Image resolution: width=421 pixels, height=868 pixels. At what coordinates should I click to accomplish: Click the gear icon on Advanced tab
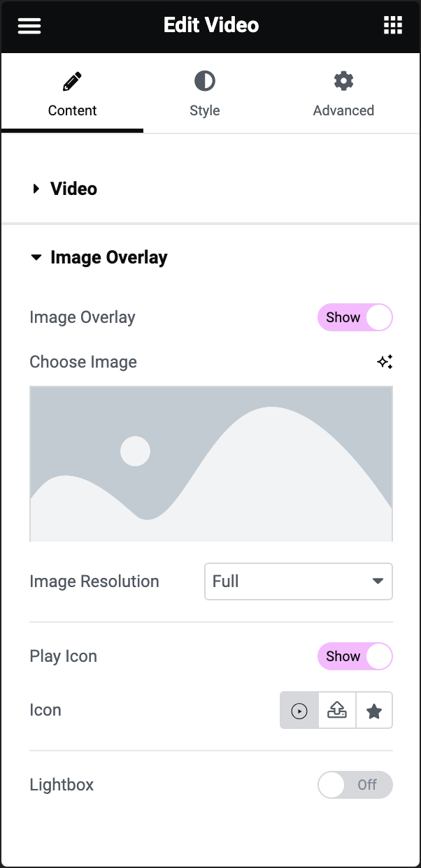(x=343, y=80)
